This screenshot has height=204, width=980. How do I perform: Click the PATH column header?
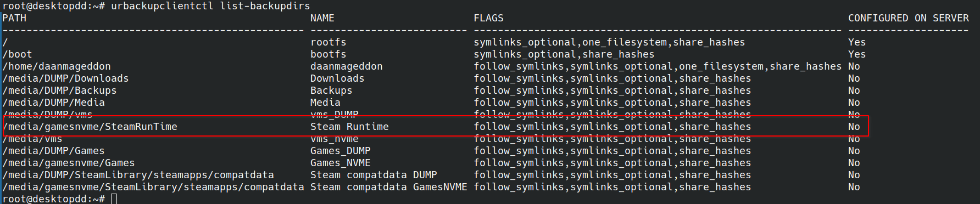15,18
